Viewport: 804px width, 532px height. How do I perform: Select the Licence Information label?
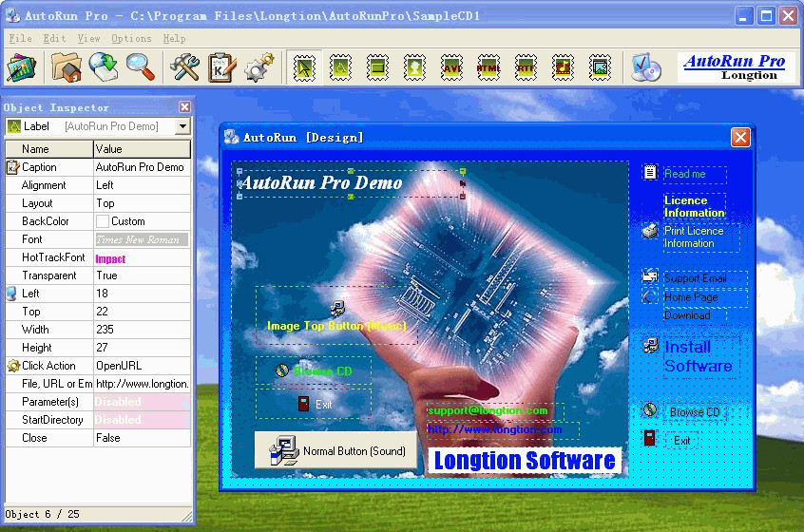695,206
